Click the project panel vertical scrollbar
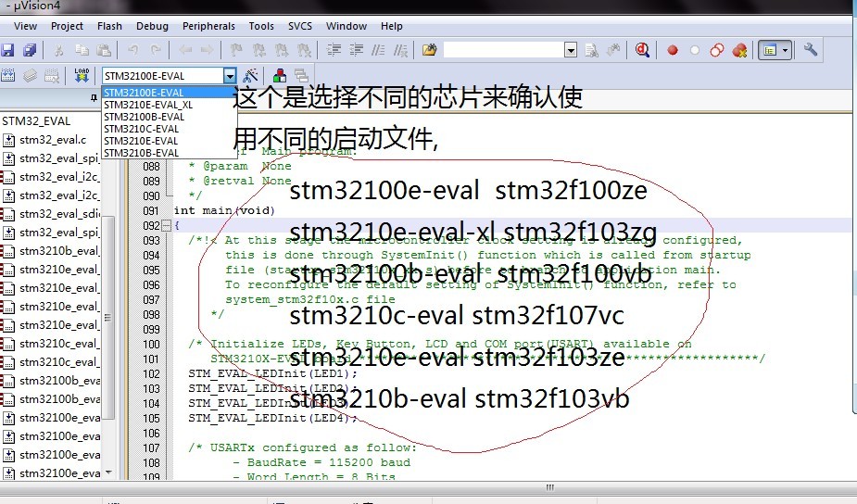This screenshot has width=857, height=504. pyautogui.click(x=108, y=317)
